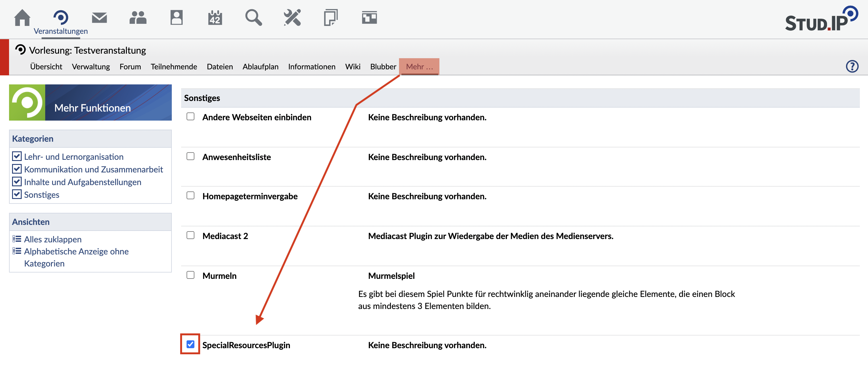Enable the Anwesenheitsliste checkbox
Viewport: 868px width, 372px height.
[190, 156]
